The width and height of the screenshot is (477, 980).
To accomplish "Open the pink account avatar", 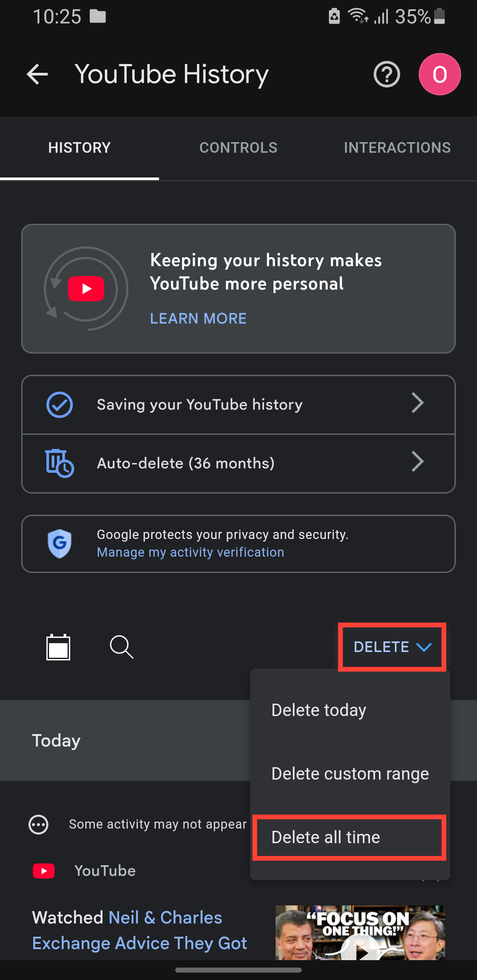I will pos(439,74).
